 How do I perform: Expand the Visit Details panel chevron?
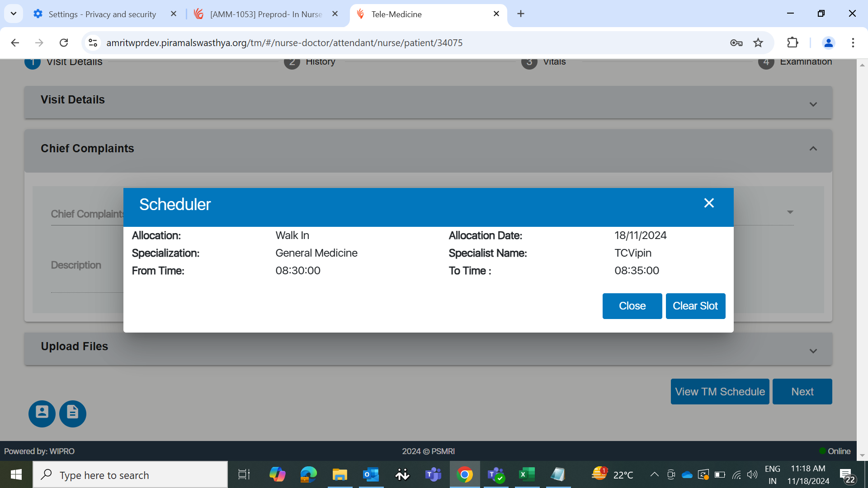coord(813,104)
